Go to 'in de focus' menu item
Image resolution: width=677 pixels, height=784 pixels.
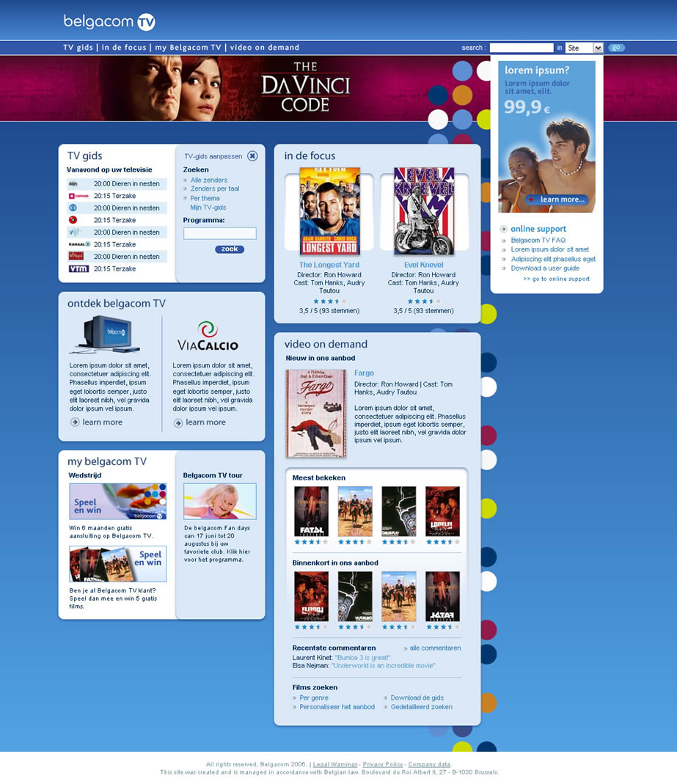click(x=124, y=48)
